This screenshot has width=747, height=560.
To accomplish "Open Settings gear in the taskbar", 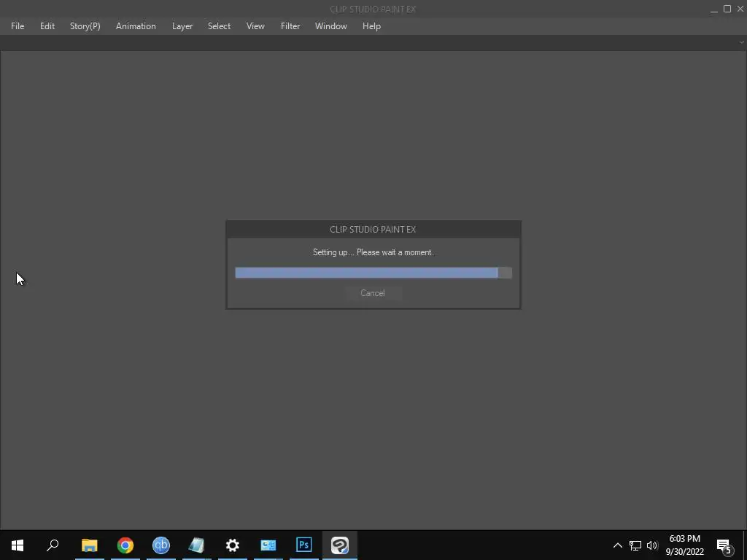I will [x=233, y=545].
